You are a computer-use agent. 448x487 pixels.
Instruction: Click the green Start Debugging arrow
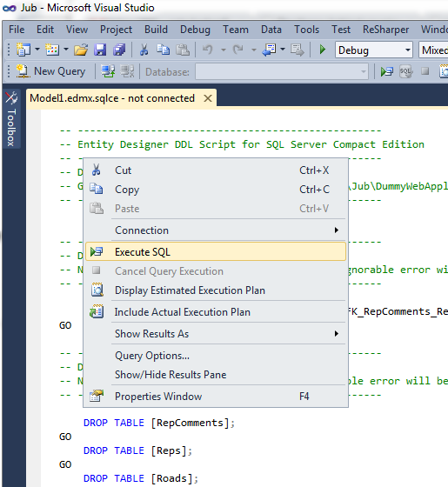tap(323, 50)
